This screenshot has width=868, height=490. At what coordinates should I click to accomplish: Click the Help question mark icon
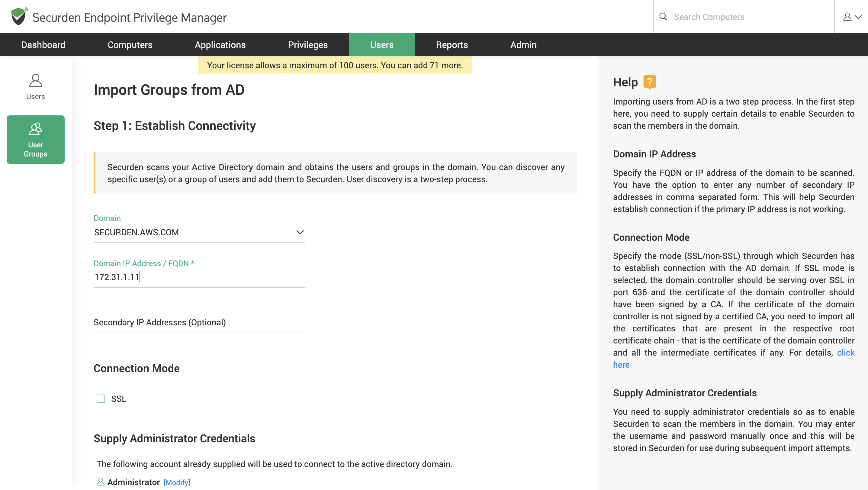click(x=649, y=82)
